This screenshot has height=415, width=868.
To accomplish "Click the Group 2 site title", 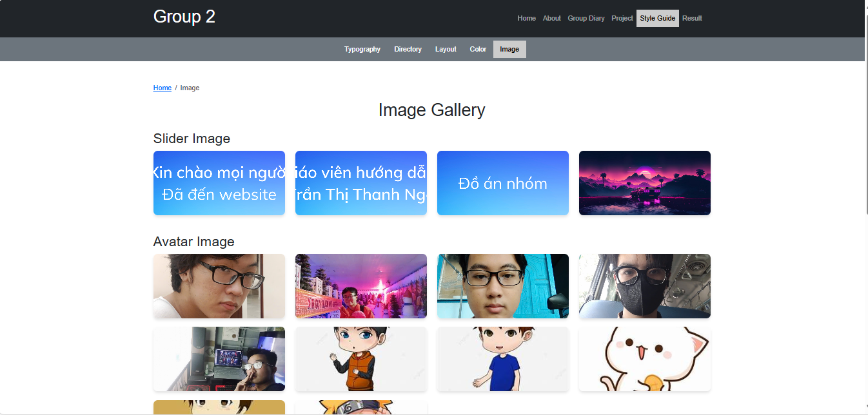I will (184, 17).
